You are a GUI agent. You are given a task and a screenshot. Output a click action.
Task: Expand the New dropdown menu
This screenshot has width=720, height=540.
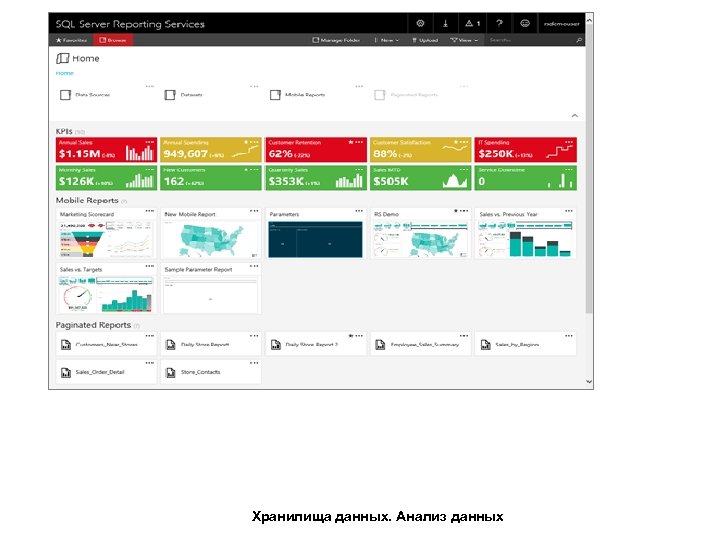(x=387, y=40)
